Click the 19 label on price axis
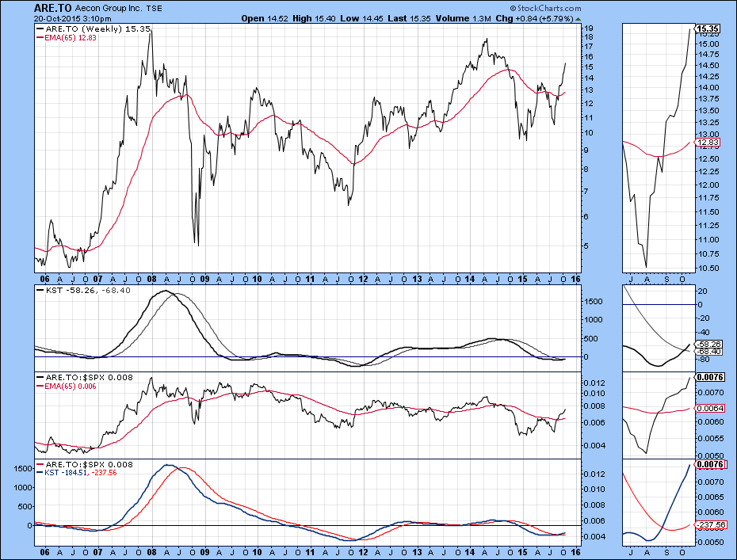The image size is (737, 560). coord(588,29)
